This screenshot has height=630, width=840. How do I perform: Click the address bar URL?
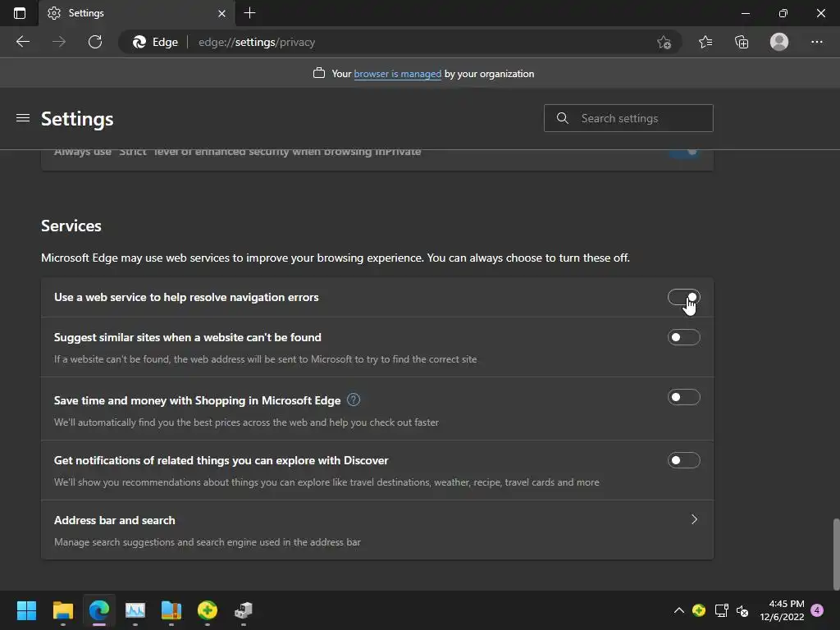[257, 43]
